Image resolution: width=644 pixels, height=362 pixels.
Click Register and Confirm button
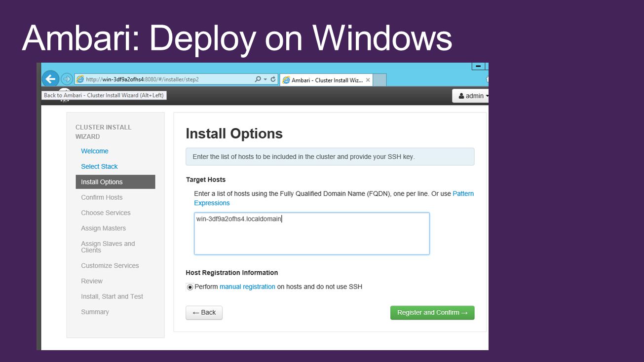(432, 313)
